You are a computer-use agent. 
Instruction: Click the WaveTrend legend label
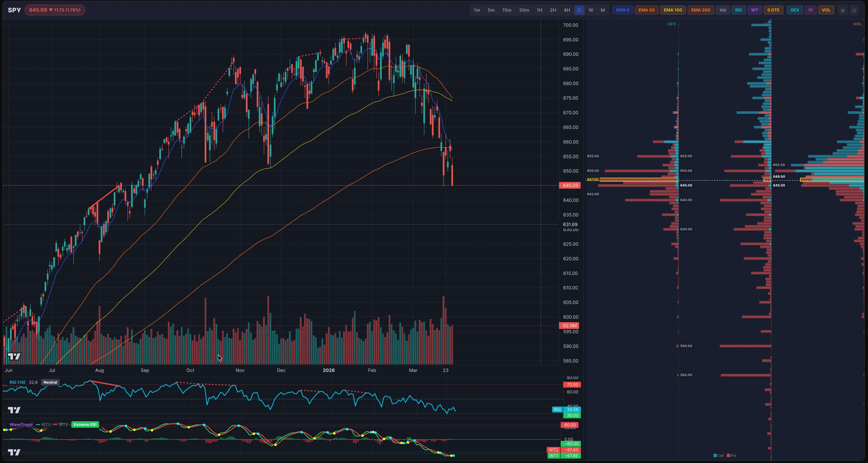21,425
